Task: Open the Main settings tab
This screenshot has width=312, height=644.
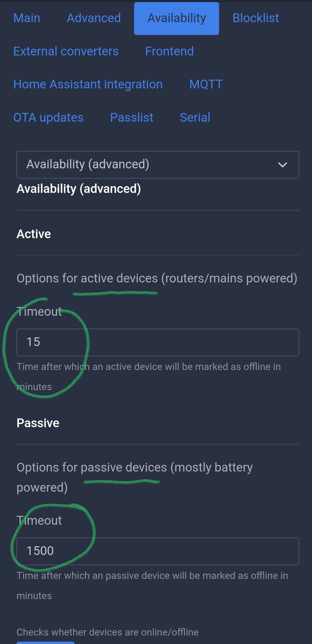Action: [27, 18]
